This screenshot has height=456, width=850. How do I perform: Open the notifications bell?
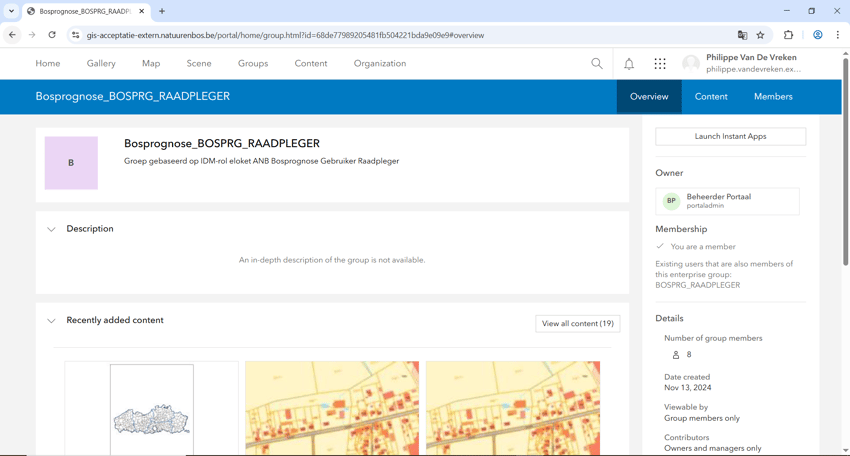point(629,64)
